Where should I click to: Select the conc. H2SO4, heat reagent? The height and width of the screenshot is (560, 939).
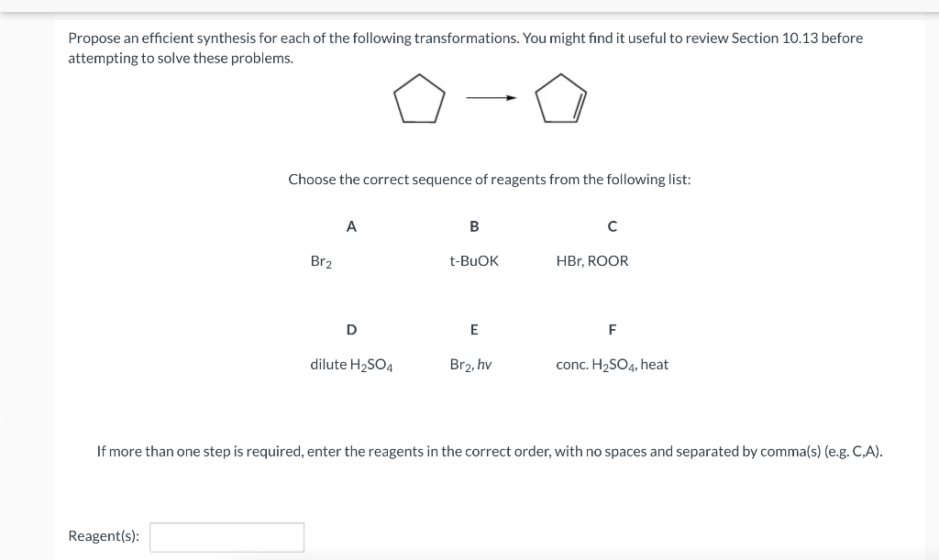(x=612, y=364)
